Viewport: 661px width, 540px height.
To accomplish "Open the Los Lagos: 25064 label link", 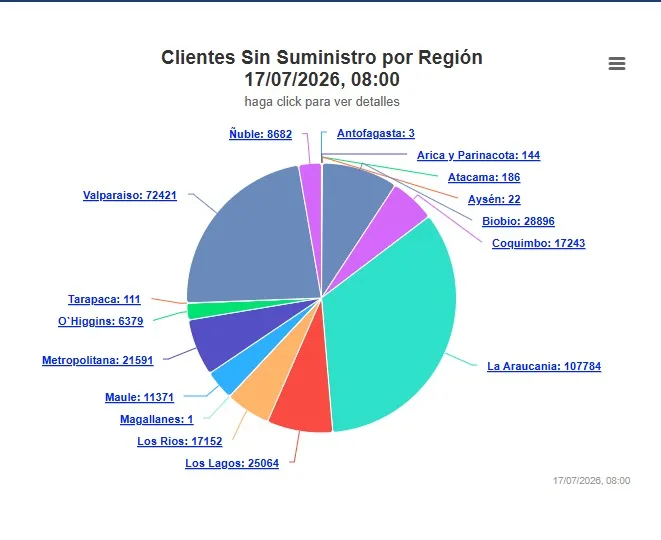I will (232, 463).
